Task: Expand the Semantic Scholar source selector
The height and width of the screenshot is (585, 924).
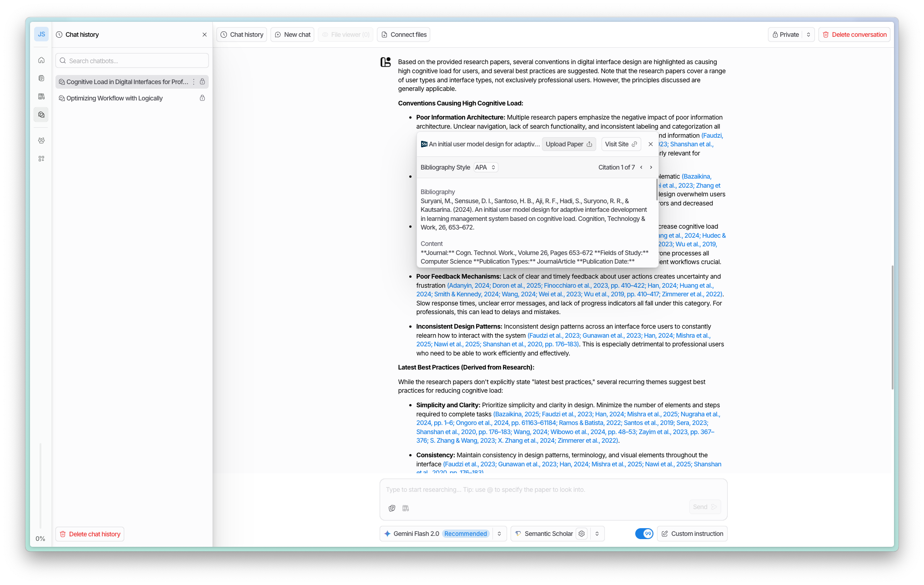Action: click(597, 534)
